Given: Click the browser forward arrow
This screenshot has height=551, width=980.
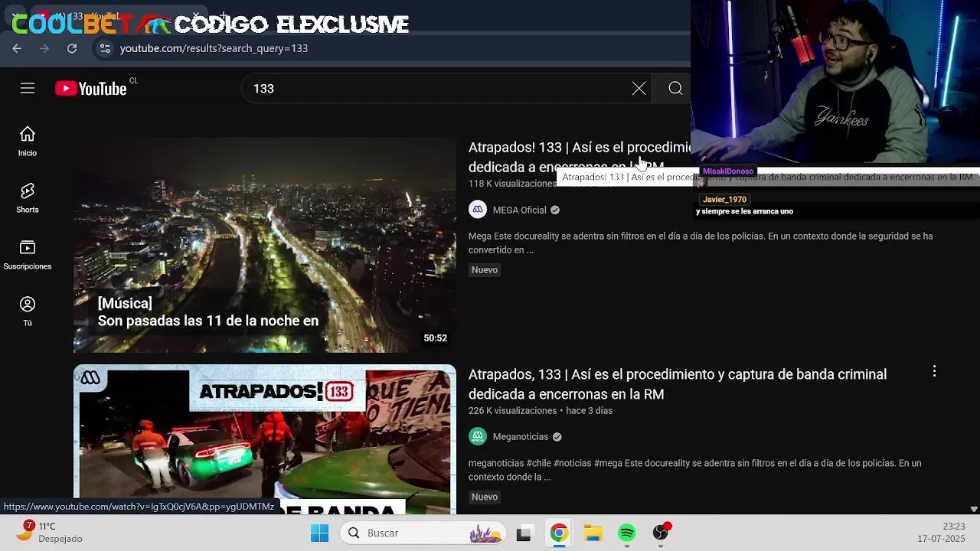Looking at the screenshot, I should (44, 48).
